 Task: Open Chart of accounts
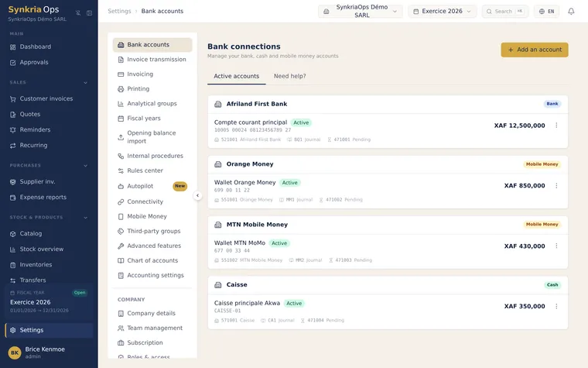152,260
